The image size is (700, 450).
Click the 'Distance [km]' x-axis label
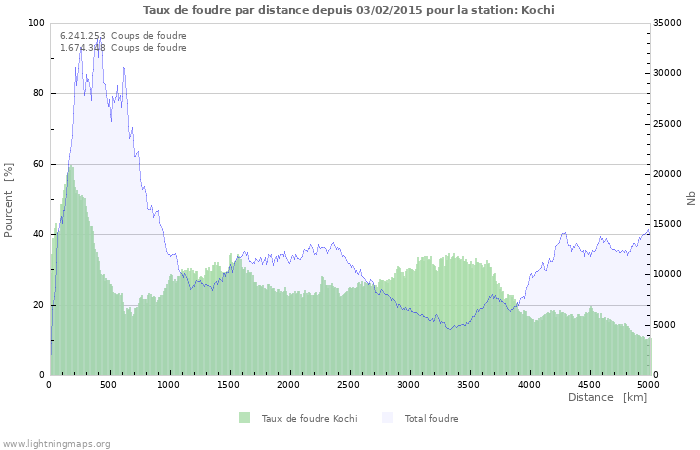(607, 397)
